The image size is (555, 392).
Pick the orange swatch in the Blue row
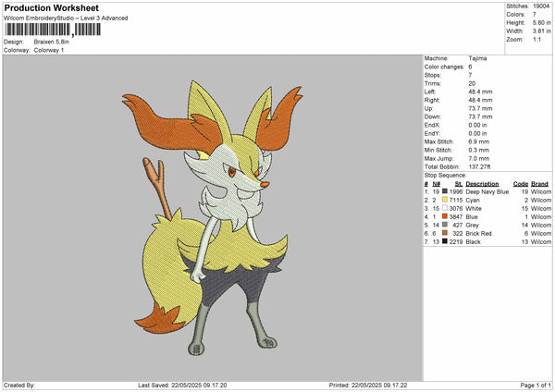(x=445, y=216)
